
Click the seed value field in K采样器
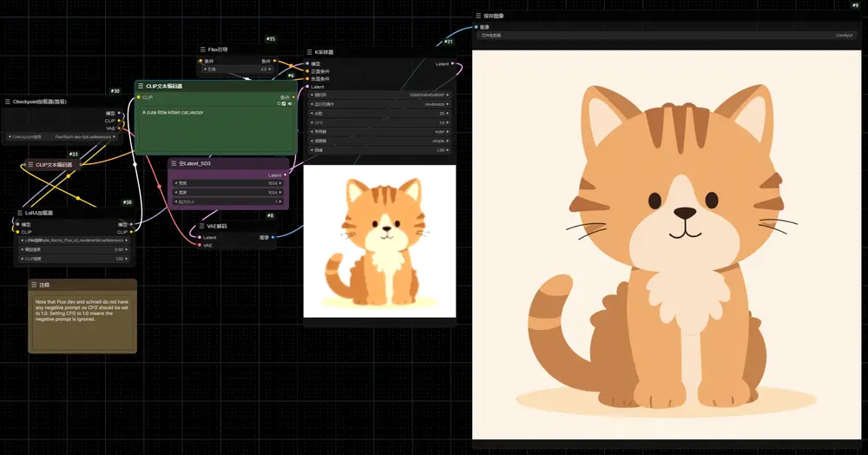[x=380, y=96]
